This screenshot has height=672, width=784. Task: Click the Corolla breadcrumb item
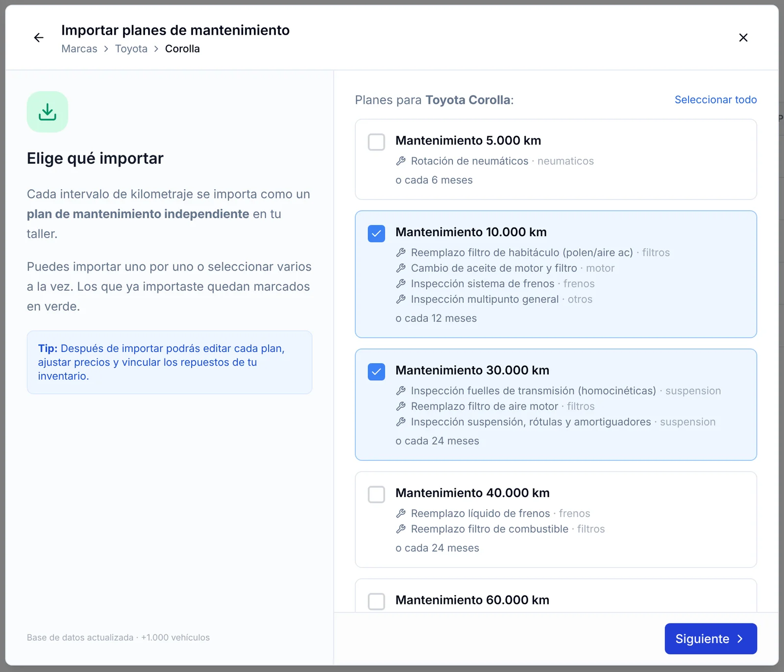pos(182,49)
